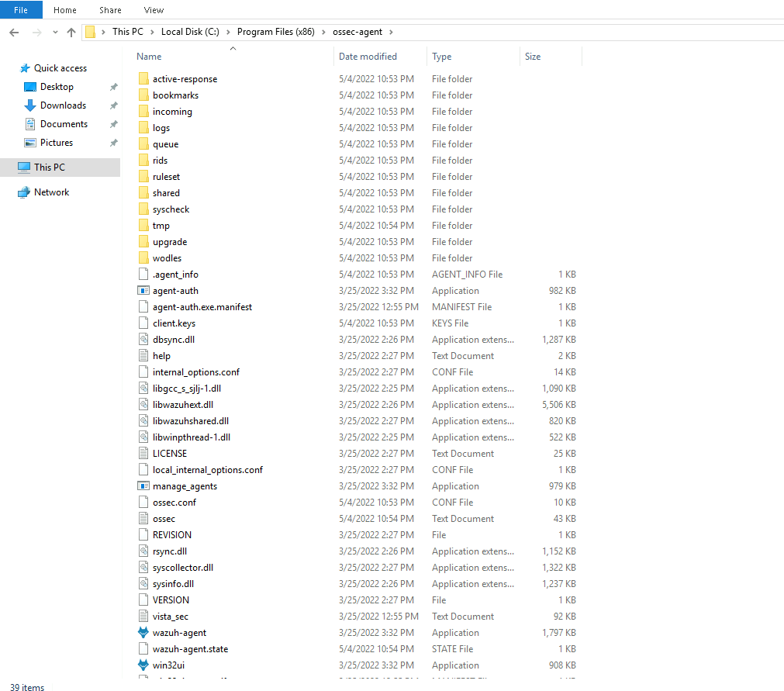The height and width of the screenshot is (691, 784).
Task: Click the up arrow to parent folder
Action: pyautogui.click(x=71, y=32)
